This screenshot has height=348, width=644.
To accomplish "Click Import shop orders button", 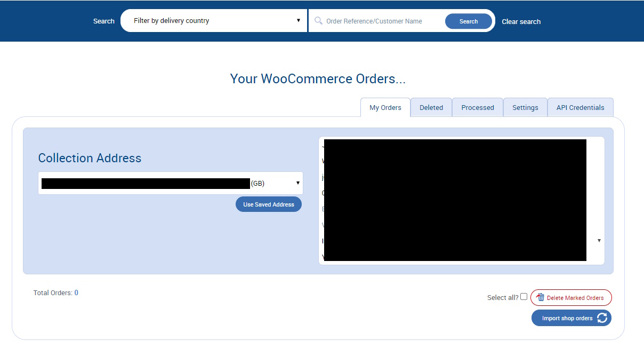I will [x=571, y=318].
